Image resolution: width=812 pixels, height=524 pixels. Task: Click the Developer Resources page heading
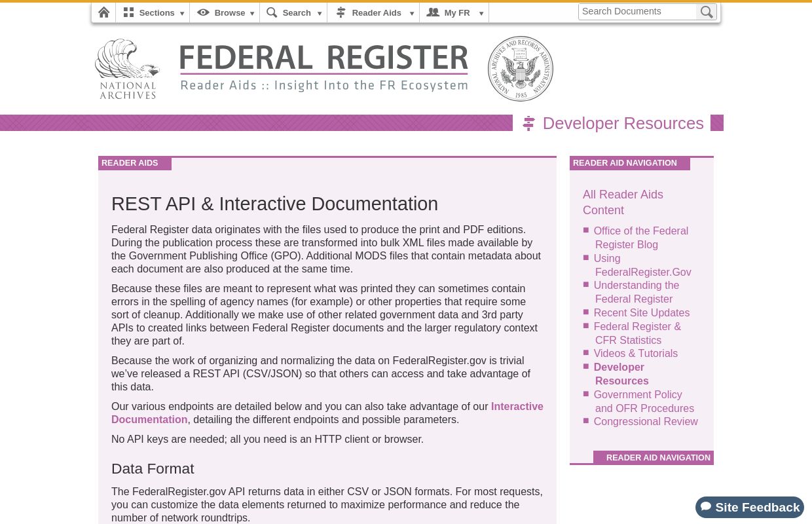click(623, 123)
